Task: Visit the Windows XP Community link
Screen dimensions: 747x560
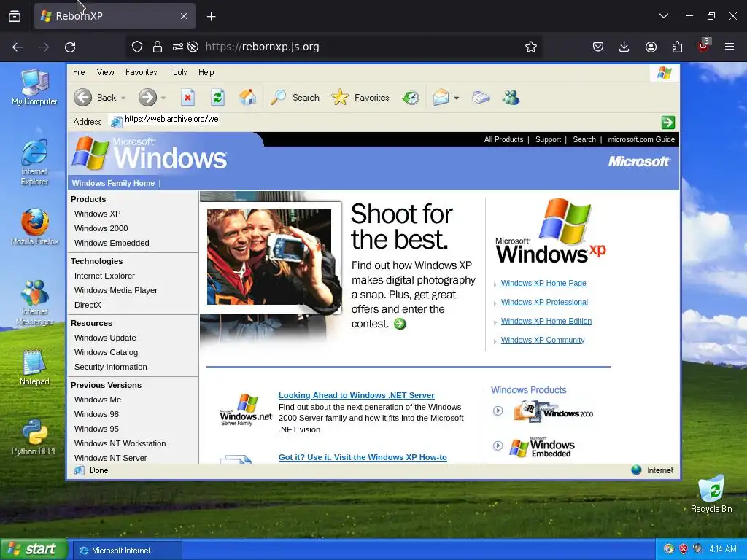Action: point(543,341)
